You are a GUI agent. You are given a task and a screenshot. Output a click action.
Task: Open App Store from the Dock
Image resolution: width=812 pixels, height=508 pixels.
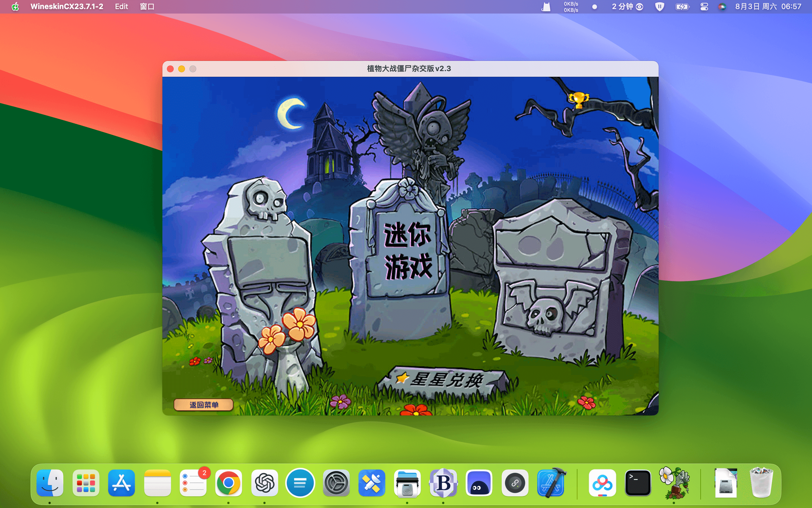tap(122, 483)
